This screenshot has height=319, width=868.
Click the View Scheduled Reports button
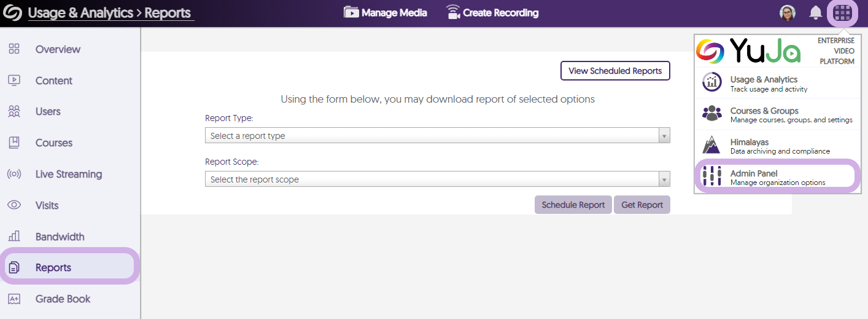[x=615, y=71]
